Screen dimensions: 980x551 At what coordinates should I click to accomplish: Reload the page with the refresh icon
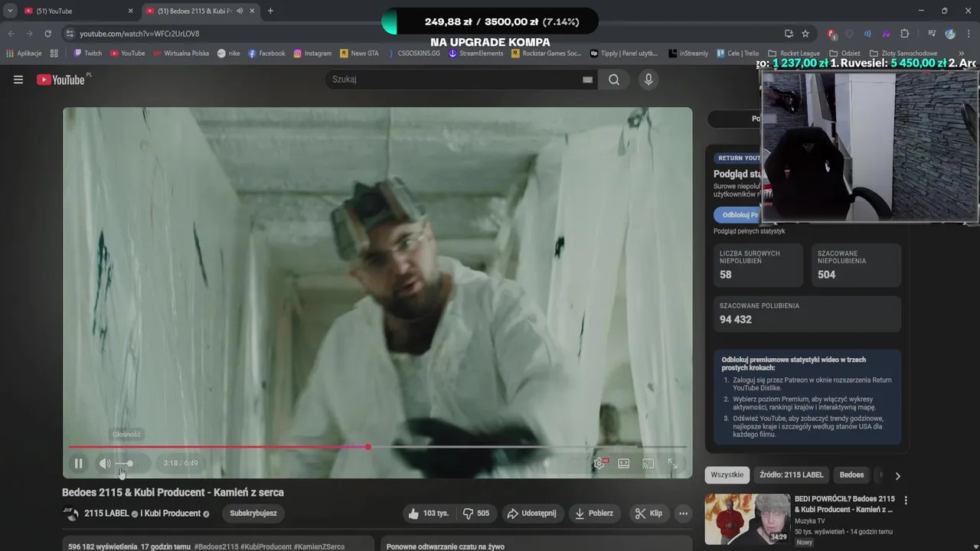(x=47, y=34)
